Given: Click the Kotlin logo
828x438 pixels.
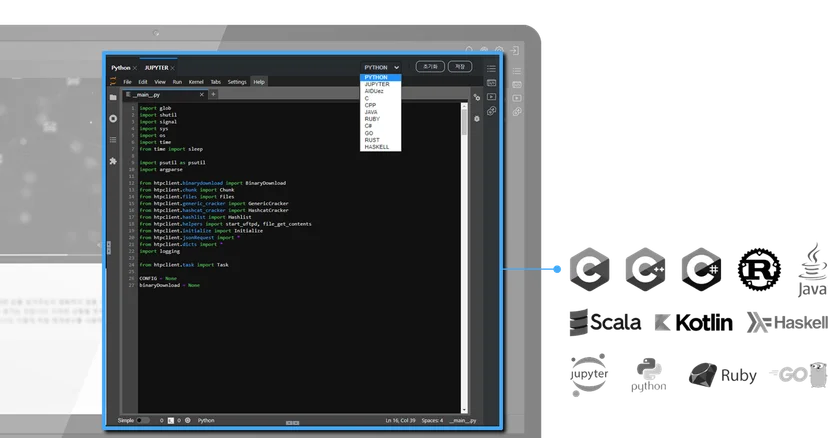Looking at the screenshot, I should pyautogui.click(x=693, y=322).
